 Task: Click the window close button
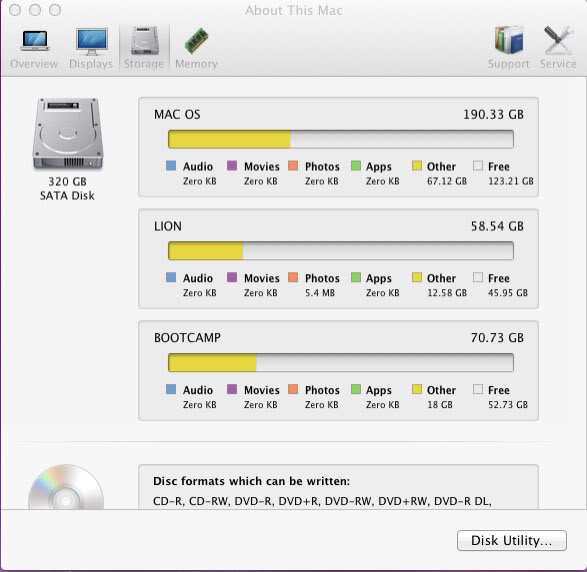coord(15,10)
